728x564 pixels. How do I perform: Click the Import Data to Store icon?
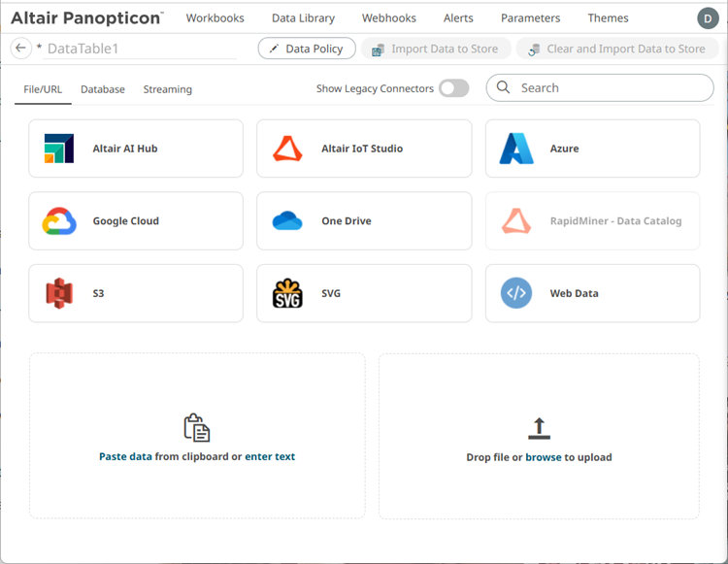pos(378,50)
